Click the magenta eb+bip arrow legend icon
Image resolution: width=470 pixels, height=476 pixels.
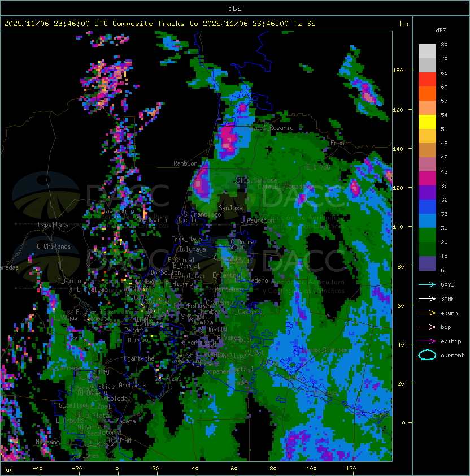[x=427, y=341]
